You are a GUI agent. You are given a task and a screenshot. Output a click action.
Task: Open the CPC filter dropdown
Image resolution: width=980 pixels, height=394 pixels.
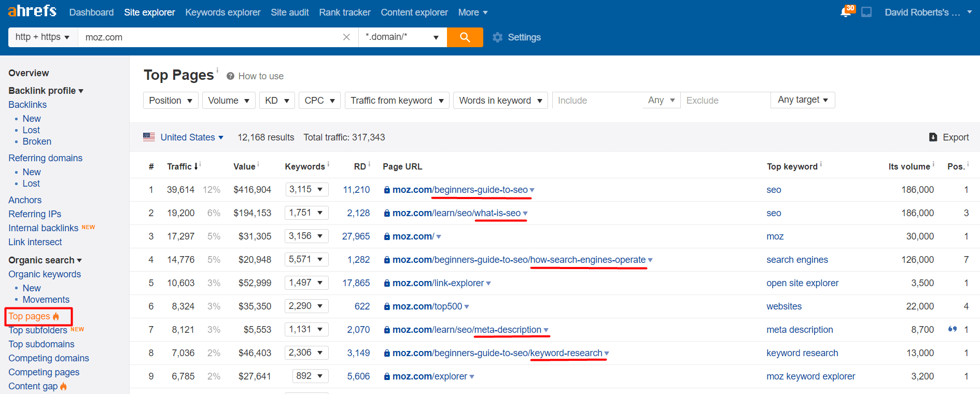(319, 100)
